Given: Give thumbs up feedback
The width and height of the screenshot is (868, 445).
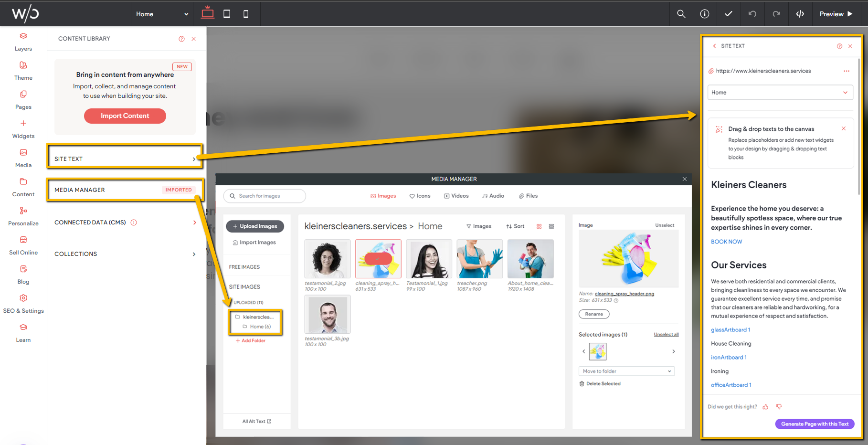Looking at the screenshot, I should pyautogui.click(x=765, y=407).
